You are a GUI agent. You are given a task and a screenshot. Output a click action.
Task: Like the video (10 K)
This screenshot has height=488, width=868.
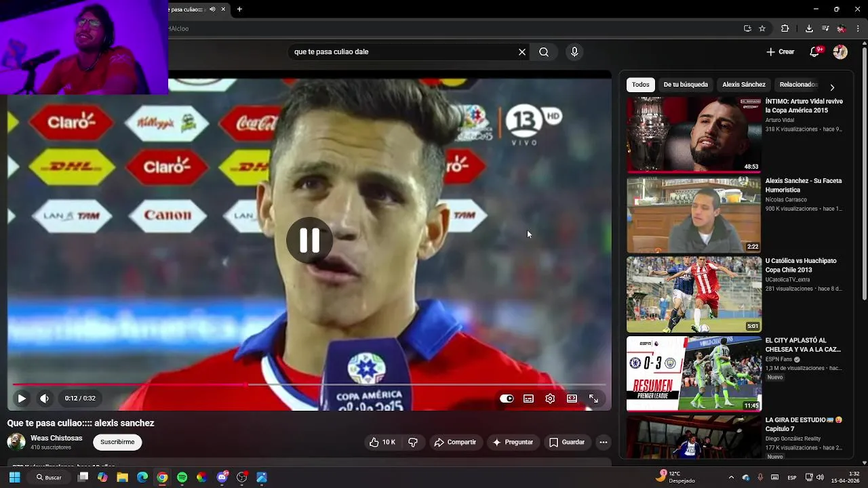(x=382, y=442)
